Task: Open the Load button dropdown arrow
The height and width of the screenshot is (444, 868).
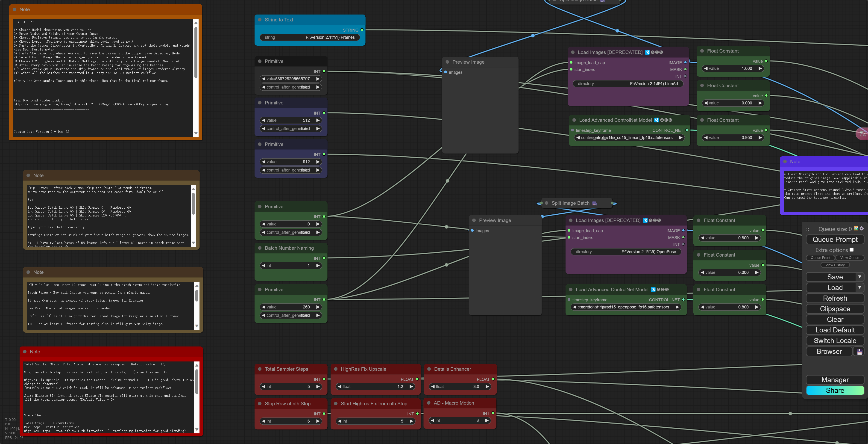Action: click(859, 287)
